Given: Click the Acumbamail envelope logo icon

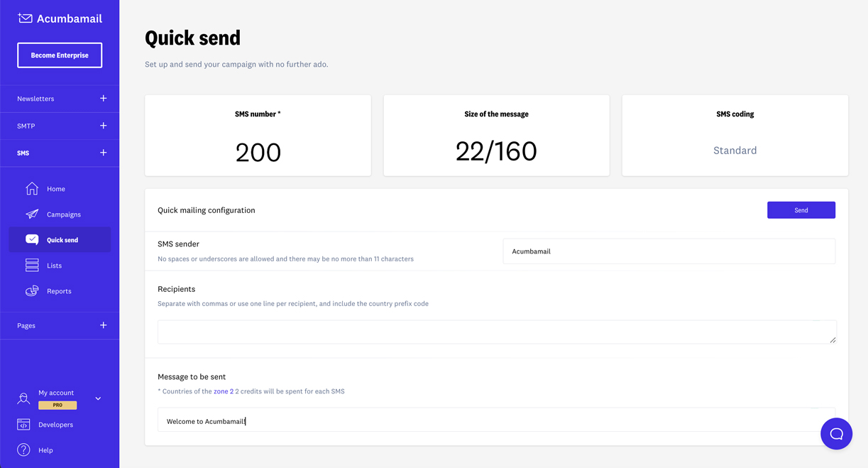Looking at the screenshot, I should [x=25, y=18].
